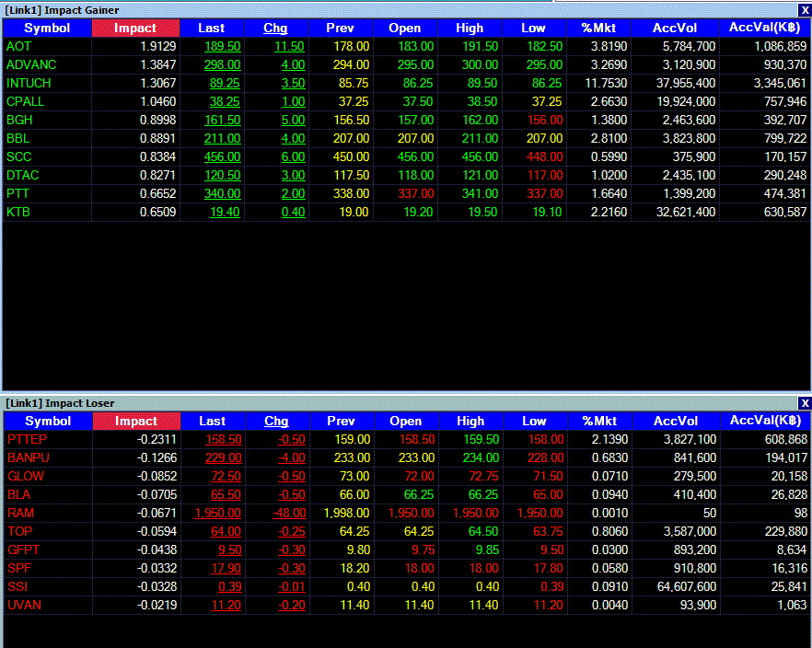Click INTUCH %Mkt value 11.7530
812x648 pixels.
[x=606, y=83]
